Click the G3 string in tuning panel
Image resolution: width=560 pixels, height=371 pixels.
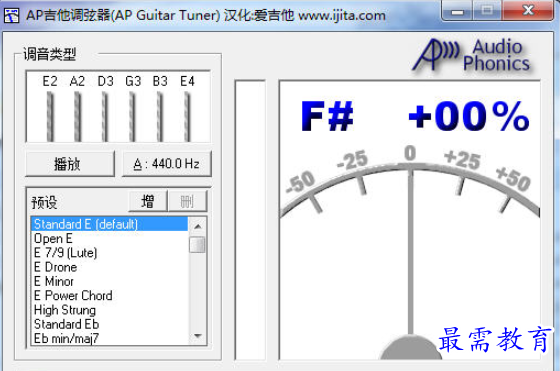[132, 116]
